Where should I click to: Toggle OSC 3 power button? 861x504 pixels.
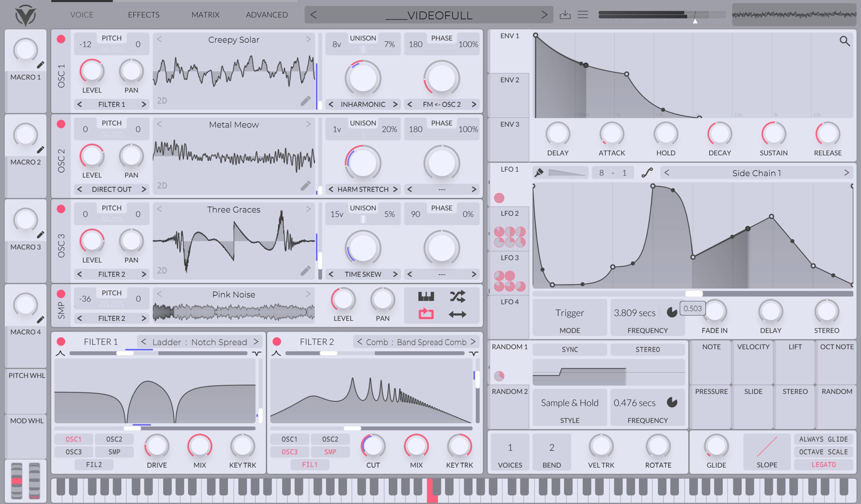click(x=61, y=209)
